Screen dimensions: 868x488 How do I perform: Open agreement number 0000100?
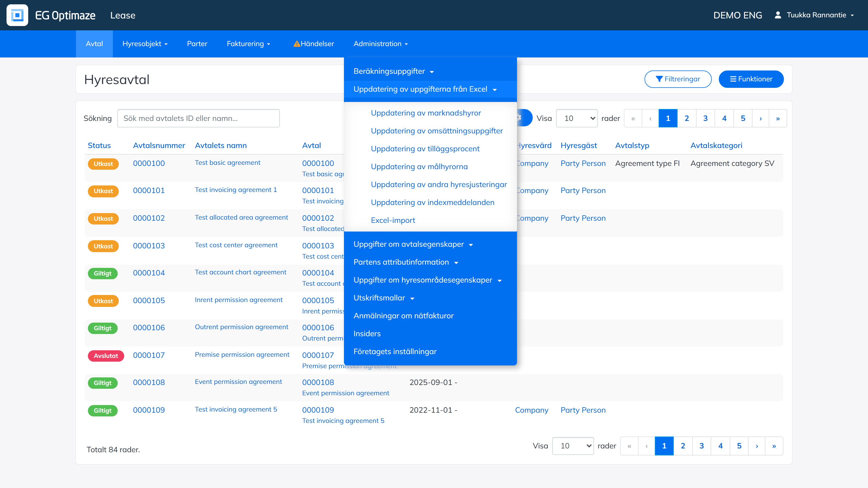[x=149, y=163]
